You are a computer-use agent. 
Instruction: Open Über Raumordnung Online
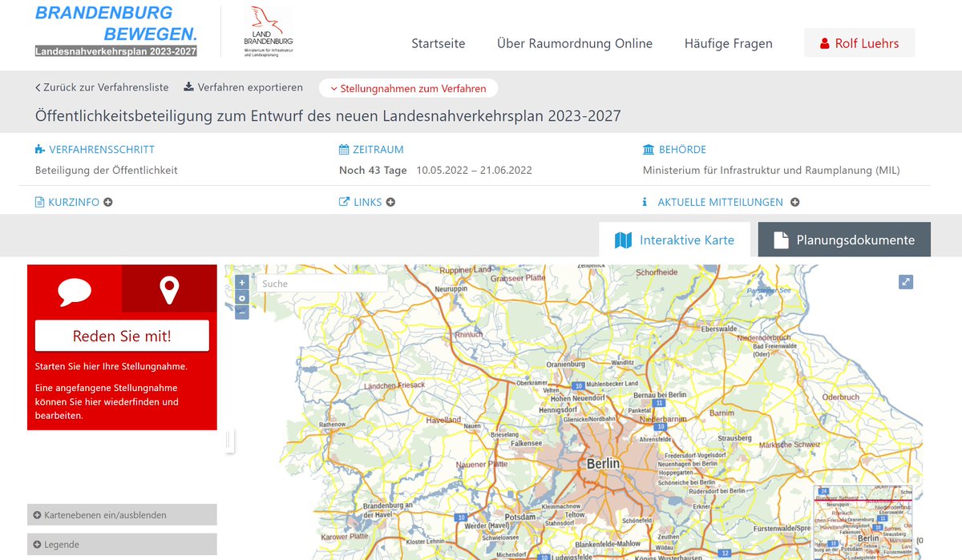point(575,43)
